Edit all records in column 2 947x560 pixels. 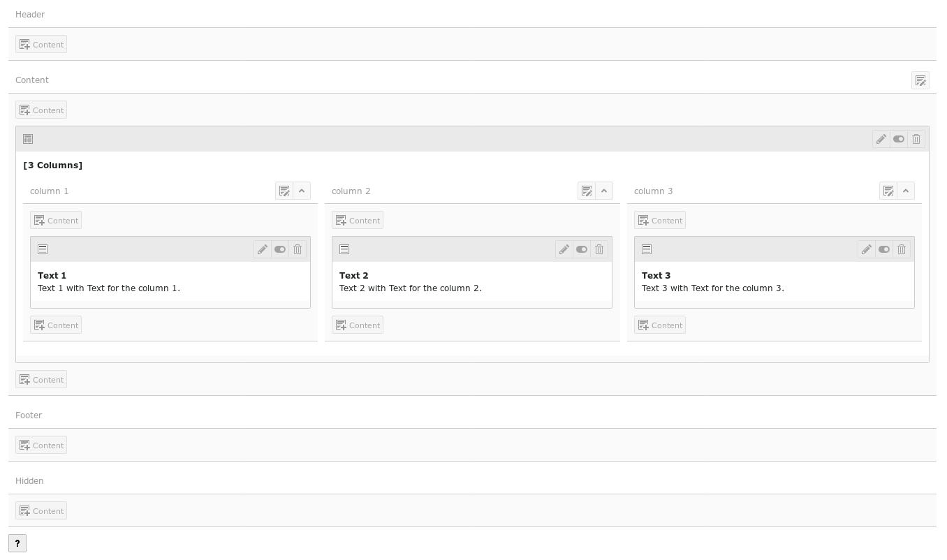[587, 191]
